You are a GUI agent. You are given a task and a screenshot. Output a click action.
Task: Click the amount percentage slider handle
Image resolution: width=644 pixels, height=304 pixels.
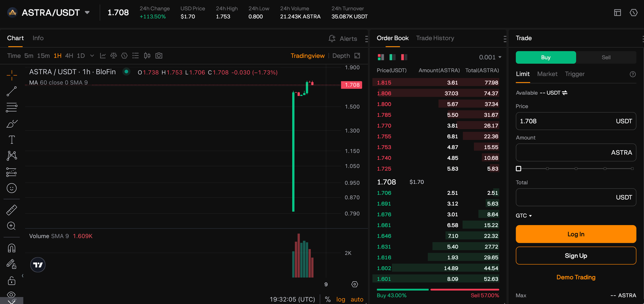518,169
